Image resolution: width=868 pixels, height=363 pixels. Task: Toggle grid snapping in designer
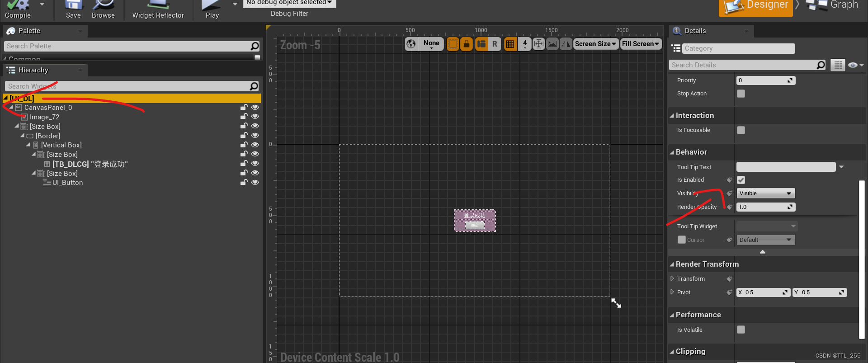510,44
